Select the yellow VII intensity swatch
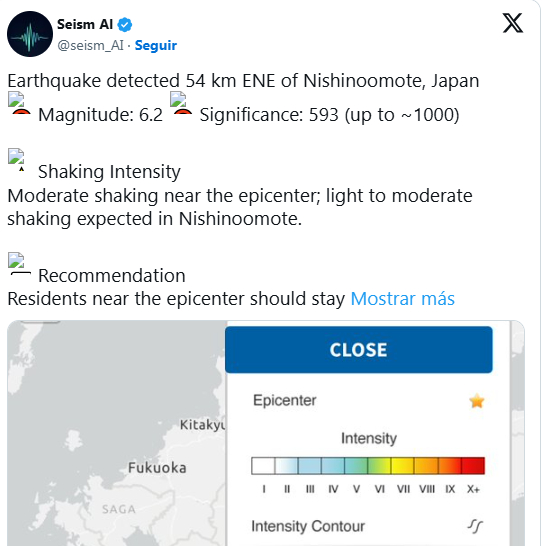 pyautogui.click(x=402, y=466)
